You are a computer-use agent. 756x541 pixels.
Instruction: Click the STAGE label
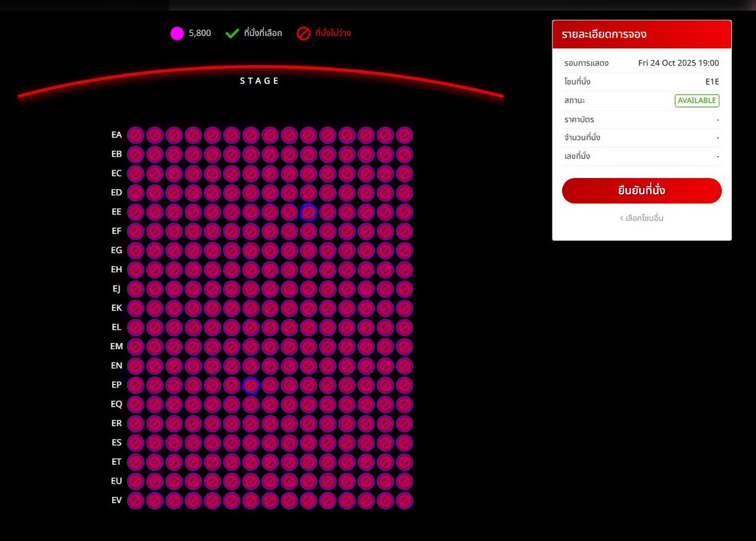260,81
